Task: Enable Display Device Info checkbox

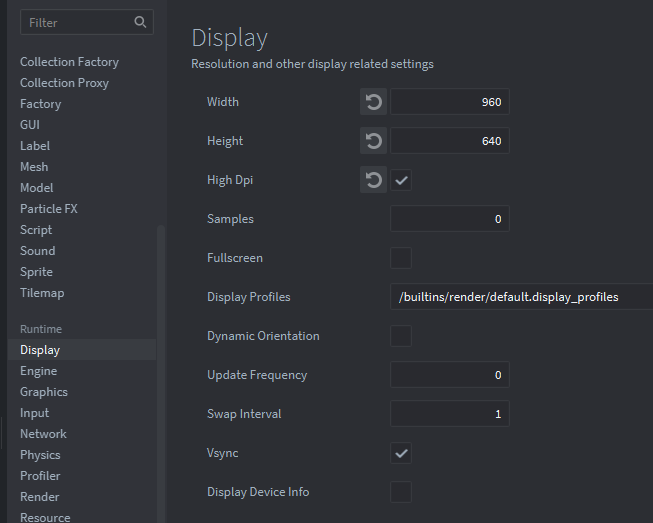Action: pyautogui.click(x=401, y=492)
